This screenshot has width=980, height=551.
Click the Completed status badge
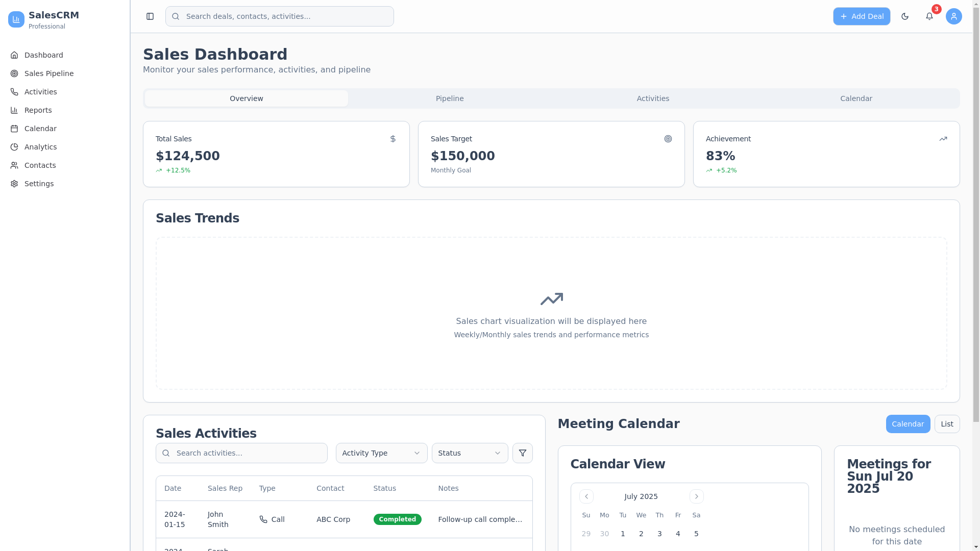pyautogui.click(x=398, y=519)
